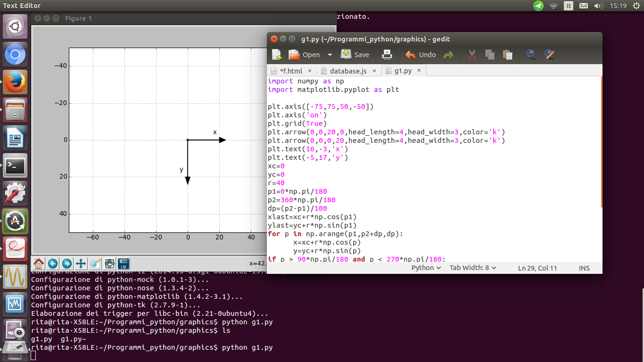Open the Python language mode dropdown

(x=425, y=268)
